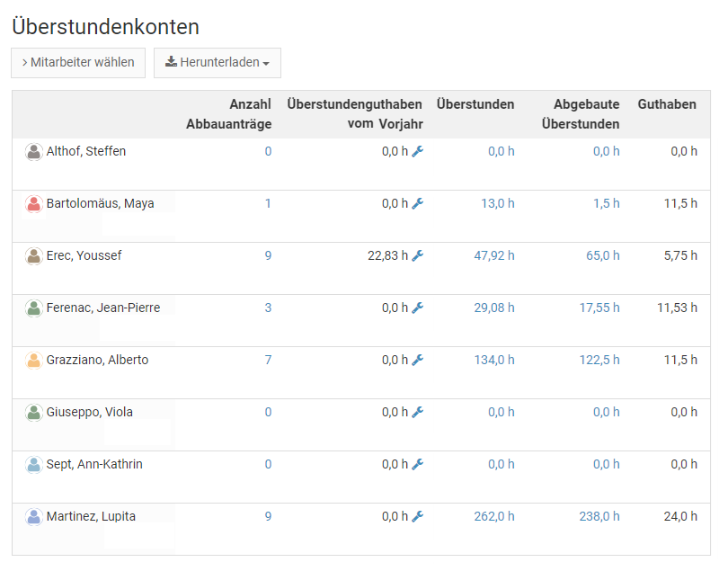Image resolution: width=728 pixels, height=571 pixels.
Task: Open Ferenac's 17,55 h abgebaute Überstunden
Action: click(x=599, y=308)
